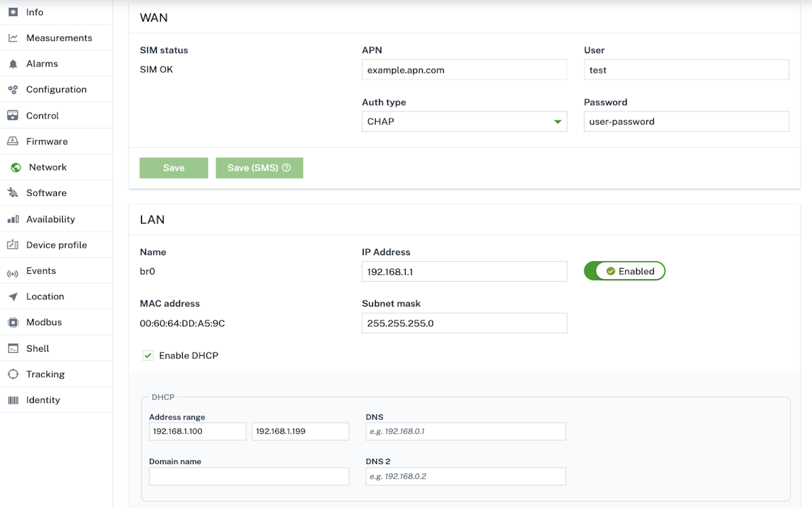Click the Availability bars icon
Screen dimensions: 812x508
click(x=13, y=220)
